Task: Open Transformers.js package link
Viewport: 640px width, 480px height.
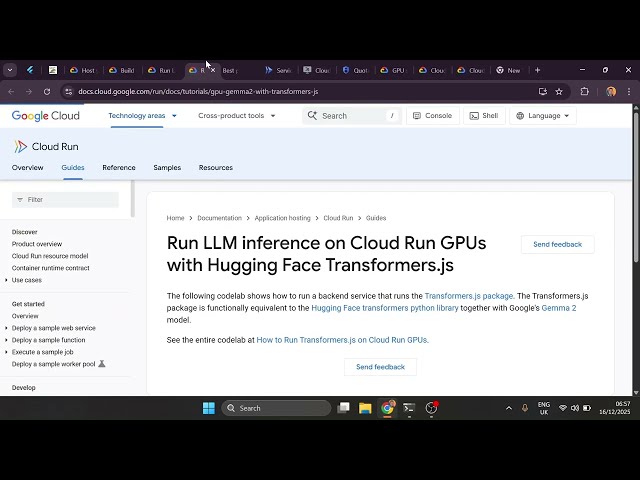Action: pyautogui.click(x=469, y=296)
